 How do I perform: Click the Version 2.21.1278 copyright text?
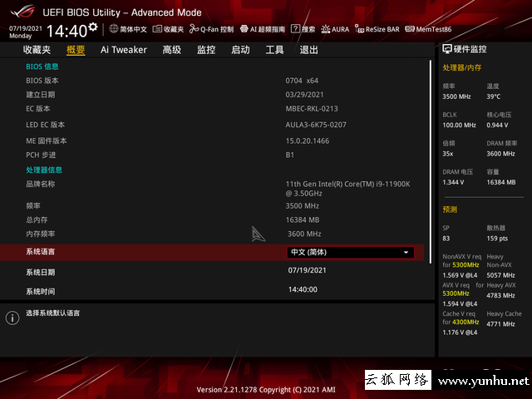coord(266,390)
